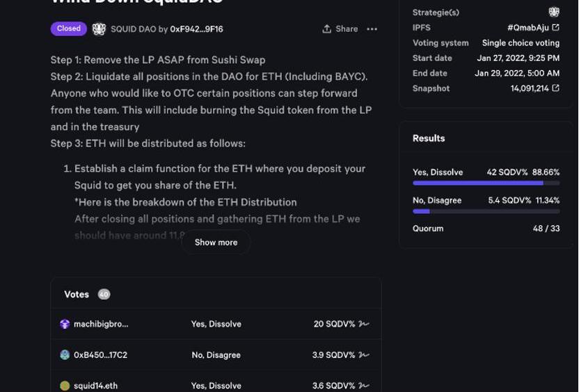Open Snapshot block external link icon
This screenshot has width=579, height=392.
pyautogui.click(x=555, y=88)
